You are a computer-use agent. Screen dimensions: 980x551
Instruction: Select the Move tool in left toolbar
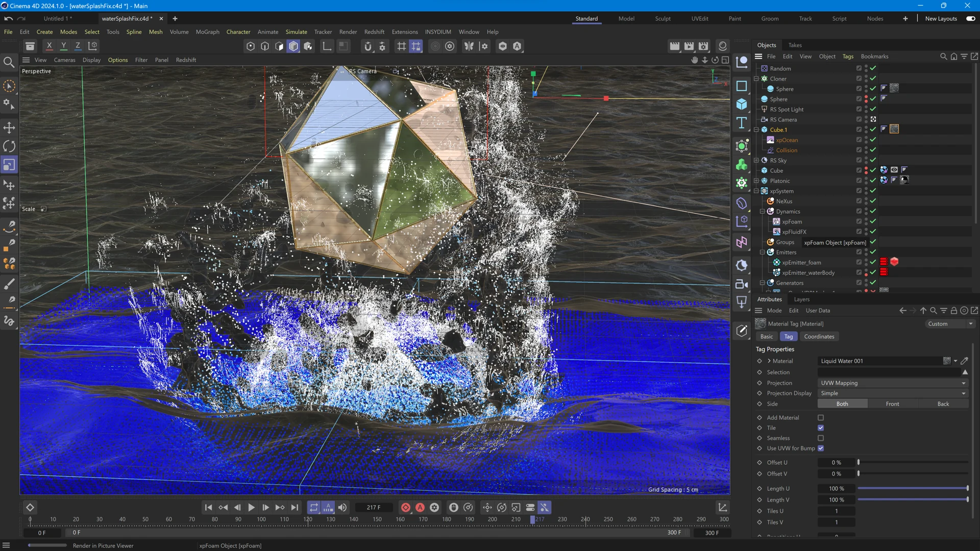click(x=9, y=128)
